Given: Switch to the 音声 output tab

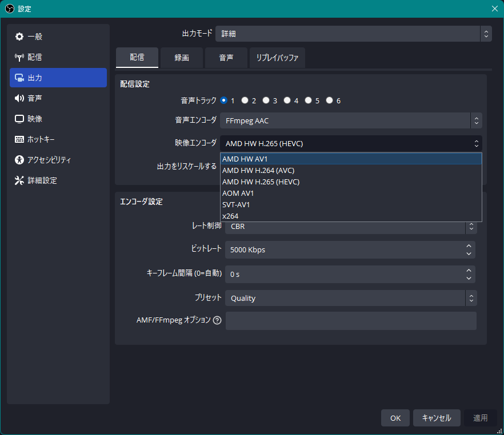Looking at the screenshot, I should [226, 58].
